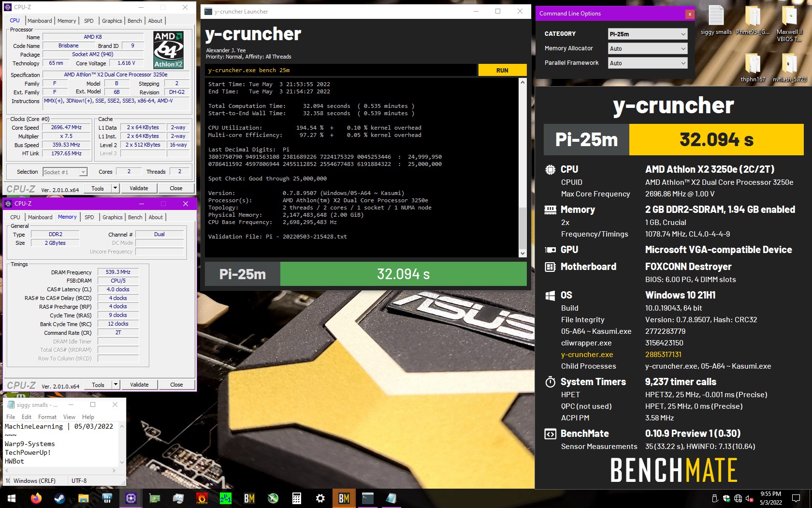Open Windows Settings gear in taskbar
The width and height of the screenshot is (812, 508).
[320, 498]
